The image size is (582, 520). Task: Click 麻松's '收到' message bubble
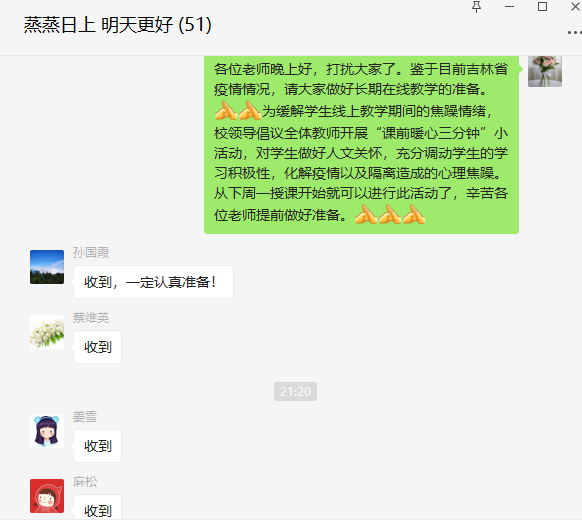point(98,508)
